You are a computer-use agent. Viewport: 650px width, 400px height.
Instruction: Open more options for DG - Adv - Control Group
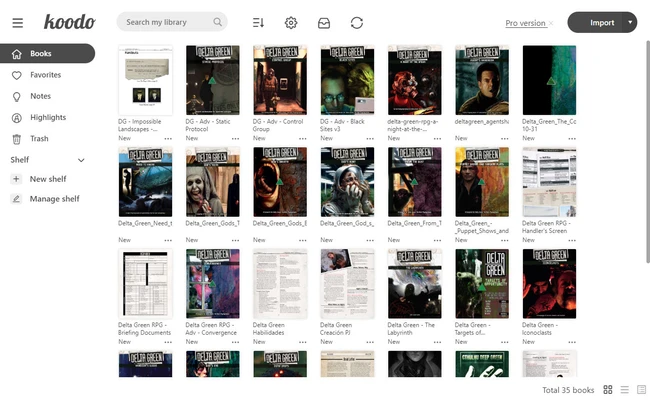point(303,138)
